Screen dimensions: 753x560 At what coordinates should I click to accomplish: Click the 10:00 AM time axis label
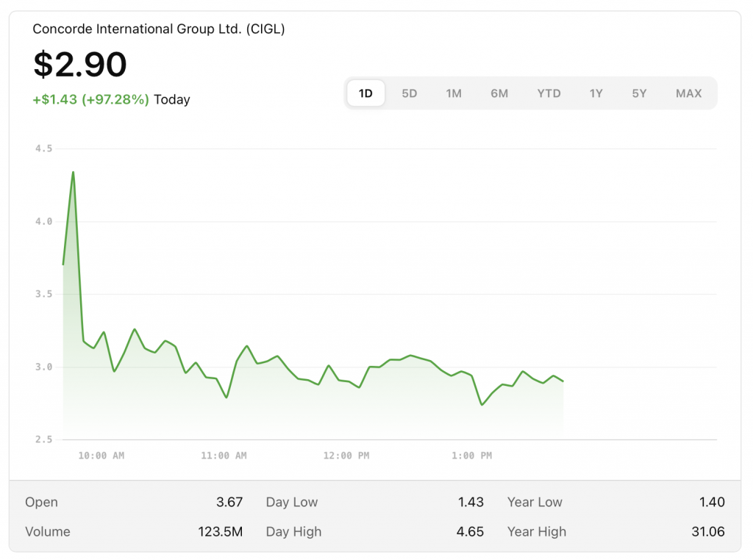(101, 456)
